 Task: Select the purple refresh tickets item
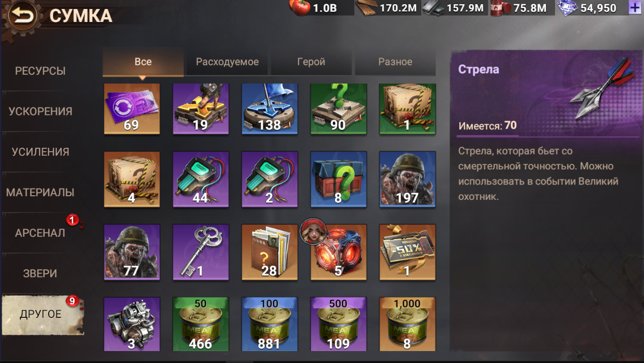[x=132, y=109]
